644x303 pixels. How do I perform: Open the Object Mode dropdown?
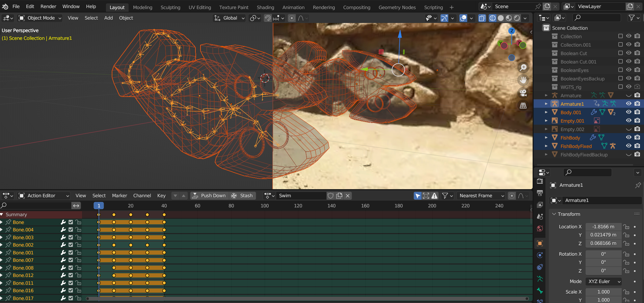(40, 18)
